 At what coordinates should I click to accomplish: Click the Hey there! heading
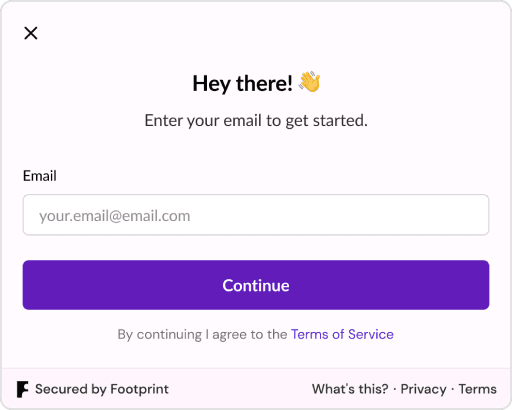click(x=243, y=83)
